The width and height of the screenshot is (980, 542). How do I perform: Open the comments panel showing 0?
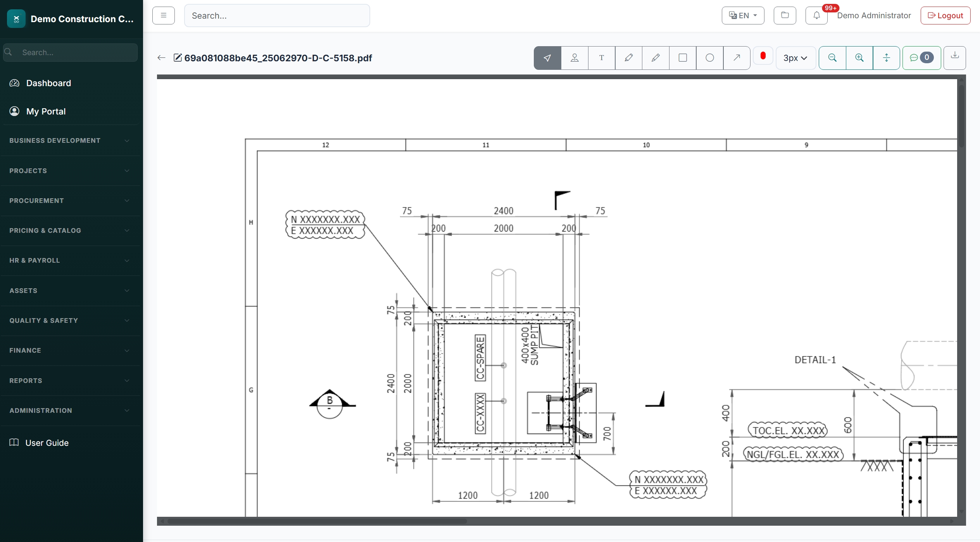pyautogui.click(x=921, y=58)
